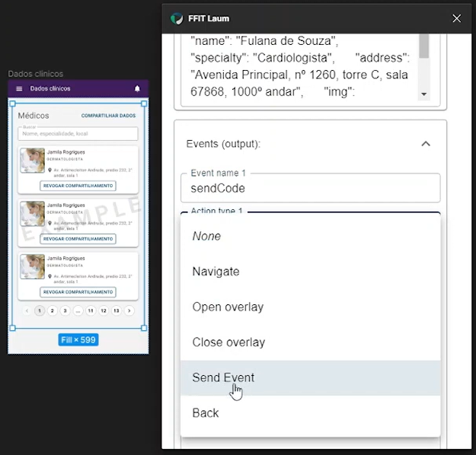Click the COMPARTILHAR DADOS link

pyautogui.click(x=108, y=116)
